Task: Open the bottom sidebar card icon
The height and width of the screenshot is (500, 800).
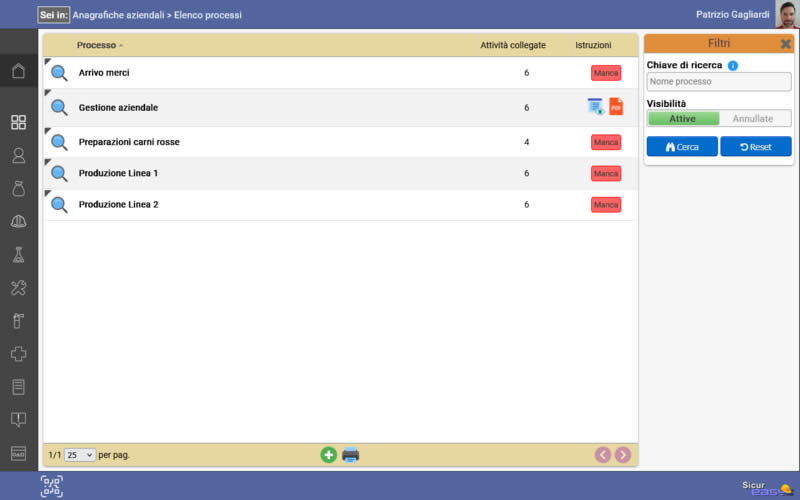Action: tap(18, 454)
